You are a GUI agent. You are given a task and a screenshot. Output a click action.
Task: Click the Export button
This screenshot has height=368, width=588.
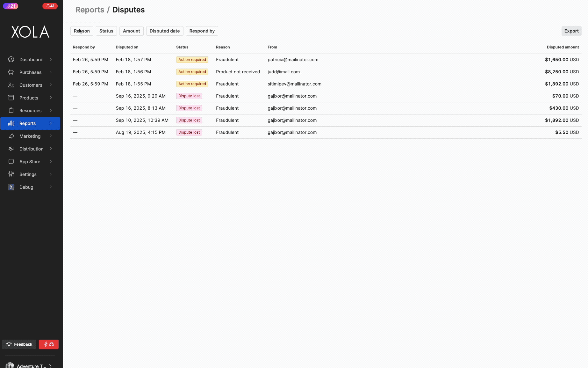tap(571, 31)
